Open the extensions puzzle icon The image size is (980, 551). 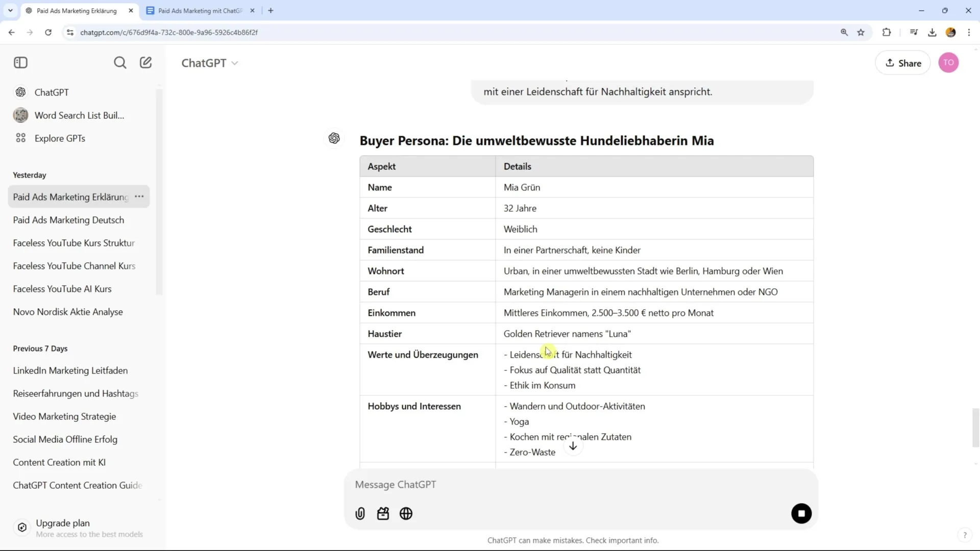click(887, 32)
